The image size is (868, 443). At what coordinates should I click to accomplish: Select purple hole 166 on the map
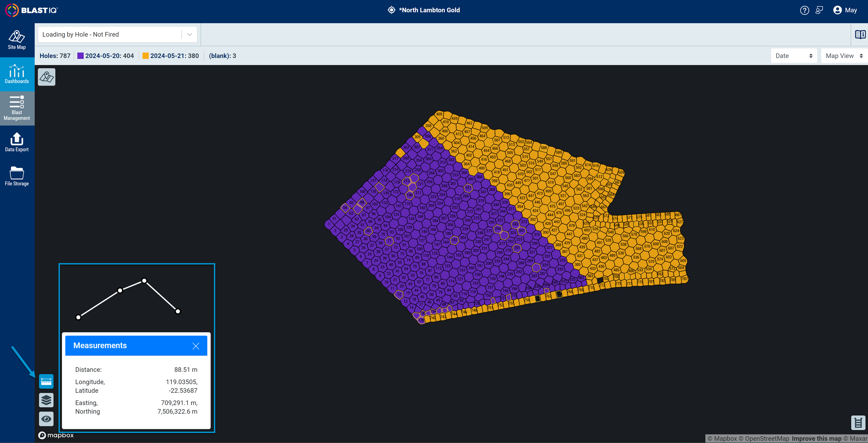point(433,230)
